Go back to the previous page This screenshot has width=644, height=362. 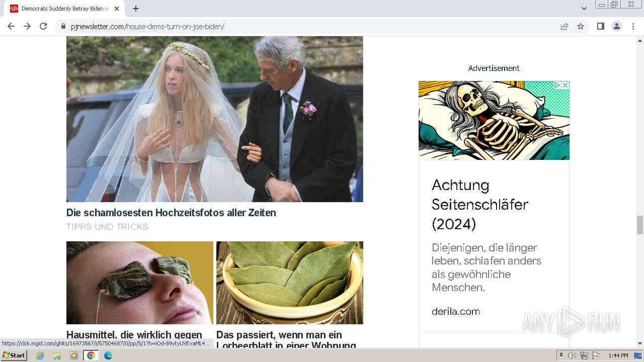coord(11,26)
